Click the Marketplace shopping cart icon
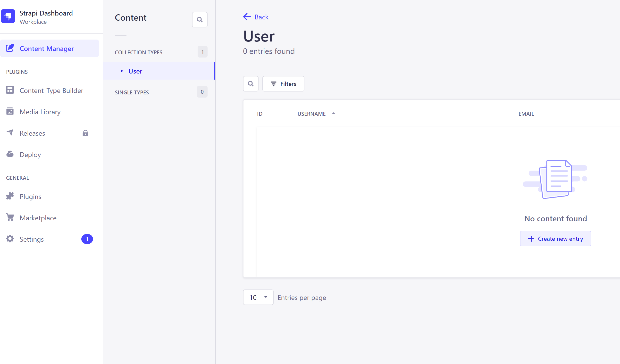620x364 pixels. point(10,217)
